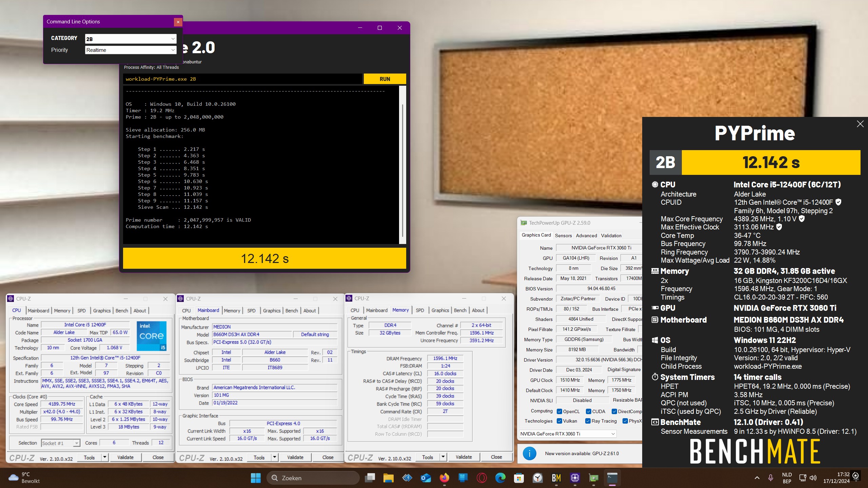This screenshot has width=868, height=488.
Task: Switch to terminal taskbar icon
Action: coord(612,478)
